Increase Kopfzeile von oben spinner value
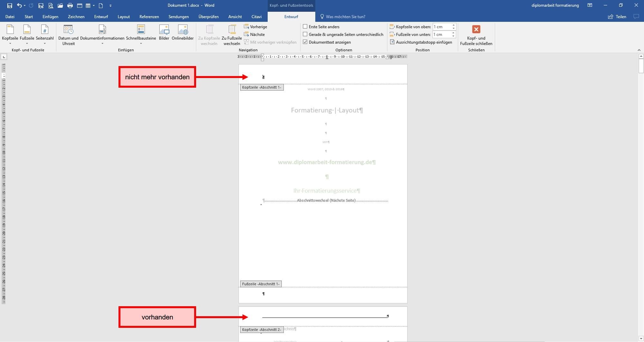644x342 pixels. coord(454,25)
